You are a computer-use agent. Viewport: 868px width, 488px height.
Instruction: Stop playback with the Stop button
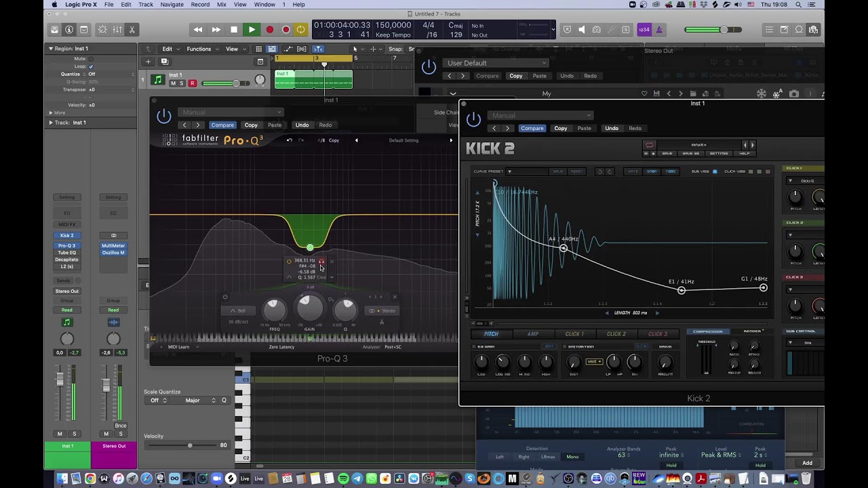[x=234, y=30]
